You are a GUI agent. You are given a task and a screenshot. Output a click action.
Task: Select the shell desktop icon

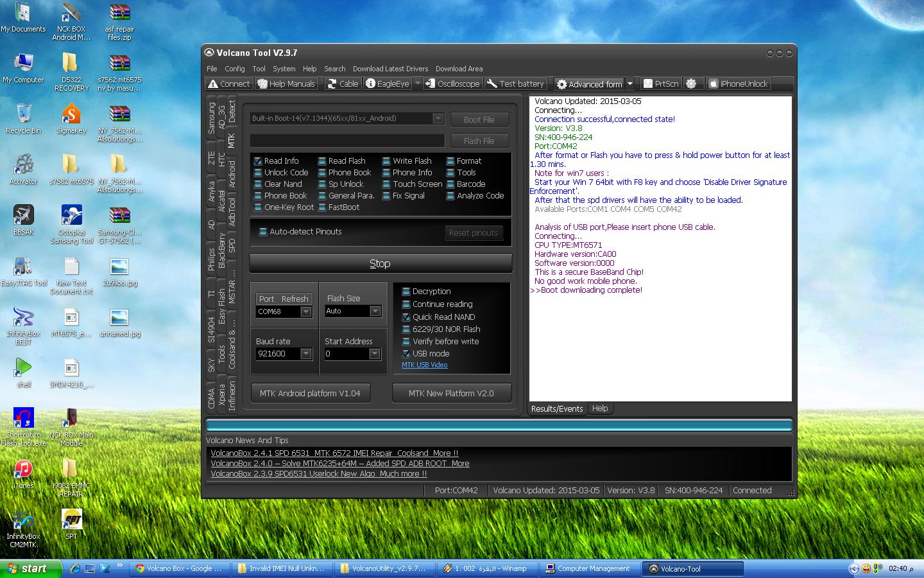[x=24, y=372]
